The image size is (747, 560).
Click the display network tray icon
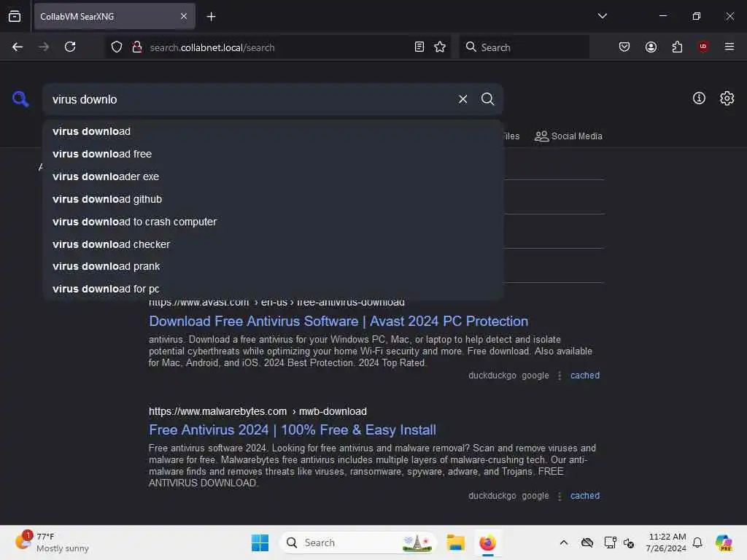click(610, 542)
